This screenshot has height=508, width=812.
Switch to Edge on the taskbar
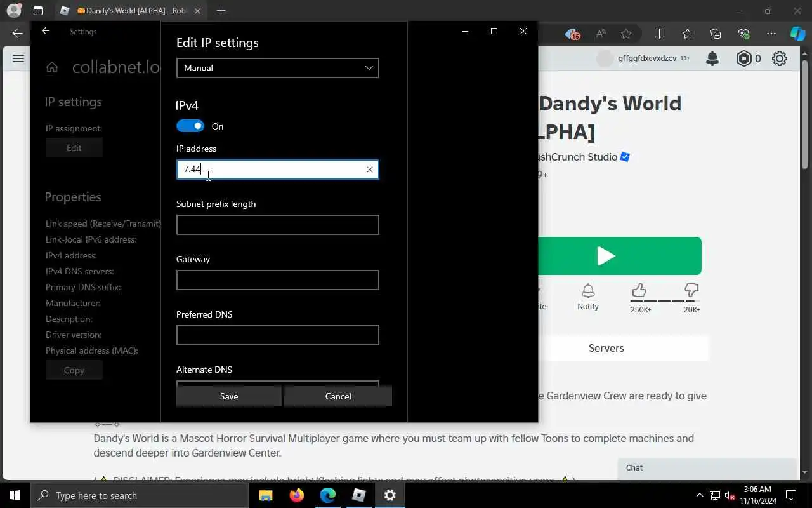[x=327, y=495]
